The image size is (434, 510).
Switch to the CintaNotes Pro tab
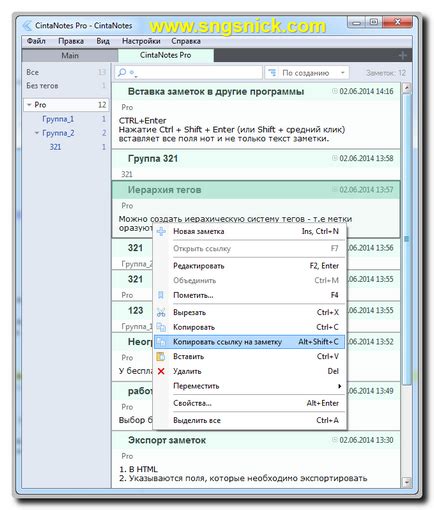pyautogui.click(x=166, y=55)
